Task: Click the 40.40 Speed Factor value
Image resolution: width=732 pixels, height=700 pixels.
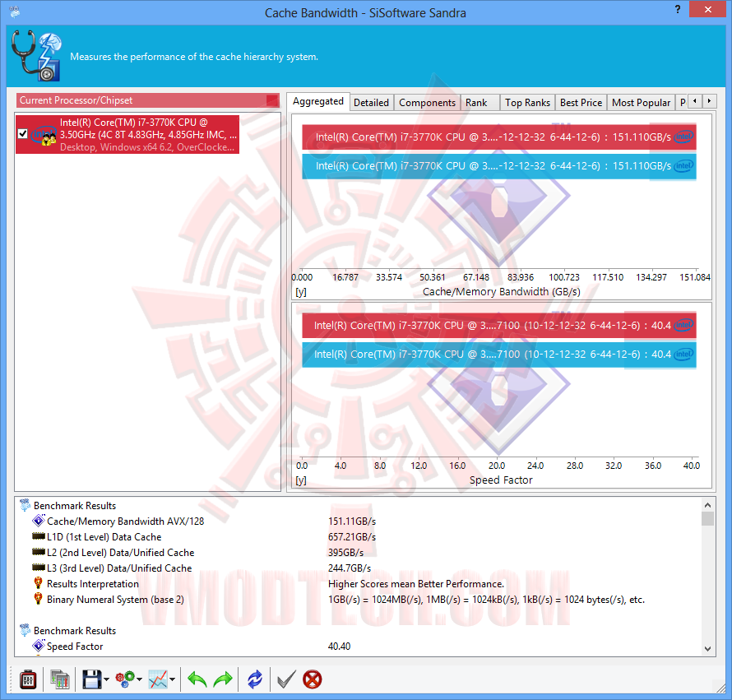Action: (340, 647)
